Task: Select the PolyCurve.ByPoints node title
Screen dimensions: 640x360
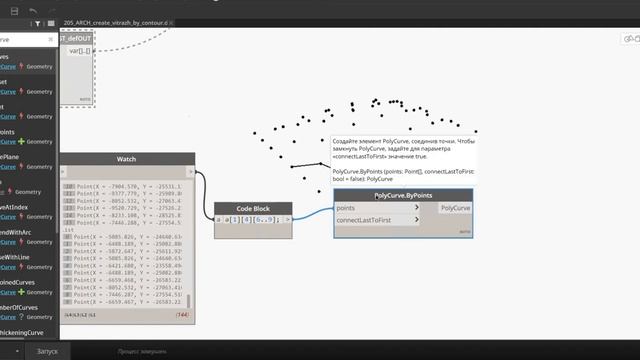Action: click(403, 196)
